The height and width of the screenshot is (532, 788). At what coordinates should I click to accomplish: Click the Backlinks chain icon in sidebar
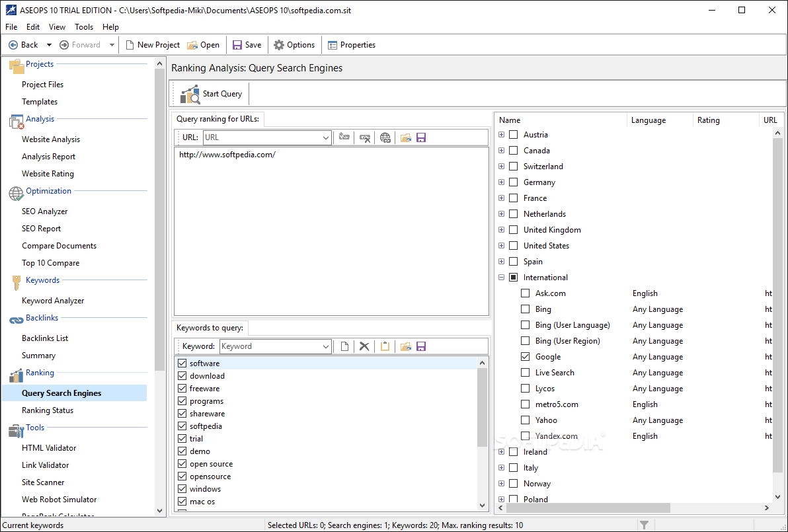pyautogui.click(x=17, y=320)
